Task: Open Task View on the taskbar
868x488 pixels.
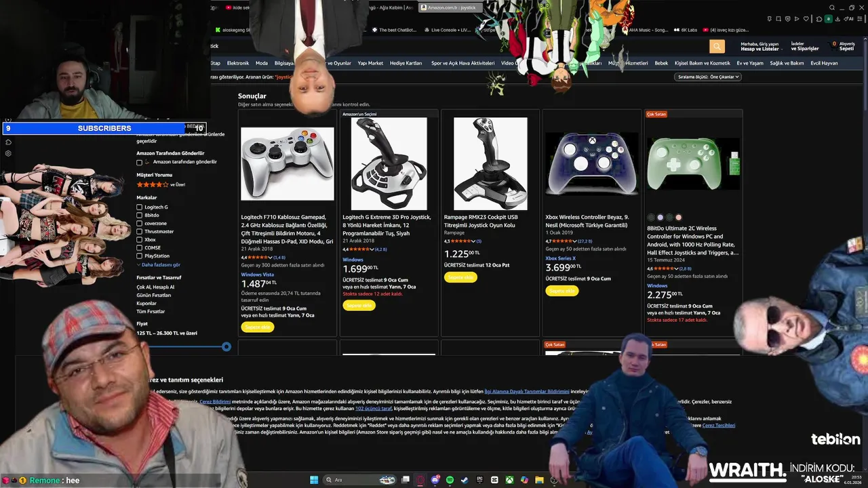Action: 406,480
